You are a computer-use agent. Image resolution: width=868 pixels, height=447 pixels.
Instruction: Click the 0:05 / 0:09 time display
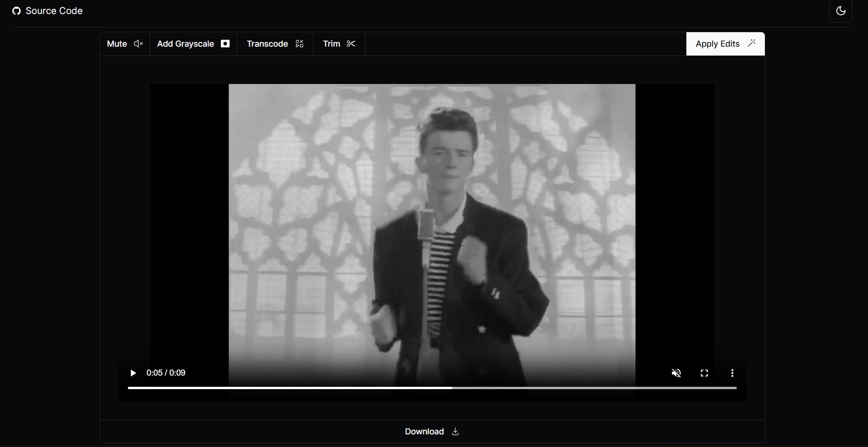pyautogui.click(x=166, y=373)
